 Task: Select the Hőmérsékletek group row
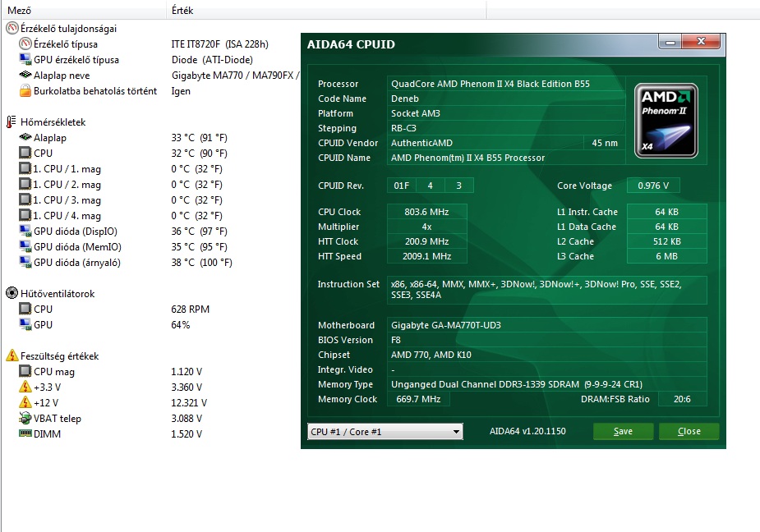pyautogui.click(x=53, y=122)
